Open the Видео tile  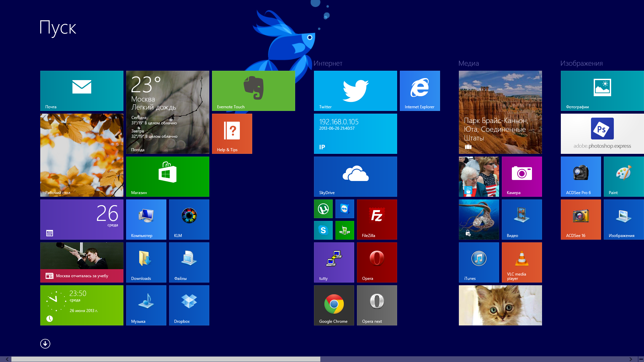(522, 220)
